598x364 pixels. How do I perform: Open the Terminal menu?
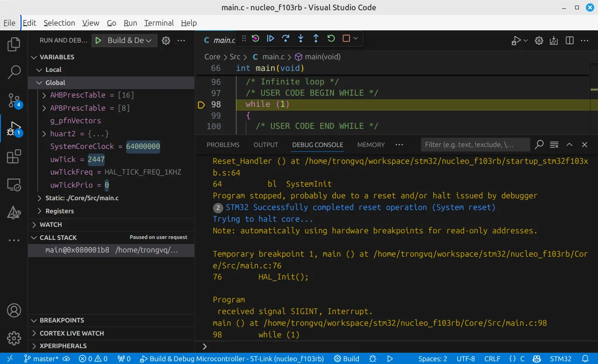click(x=159, y=23)
